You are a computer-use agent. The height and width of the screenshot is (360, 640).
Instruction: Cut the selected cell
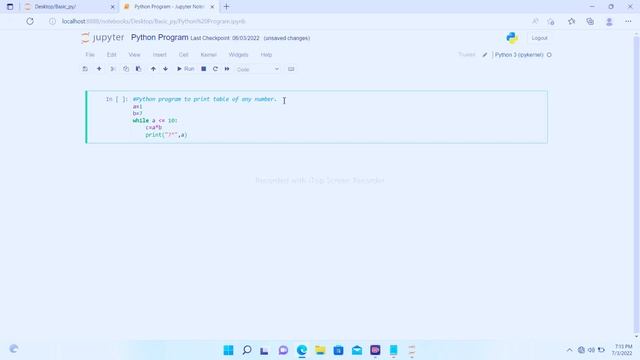coord(113,69)
